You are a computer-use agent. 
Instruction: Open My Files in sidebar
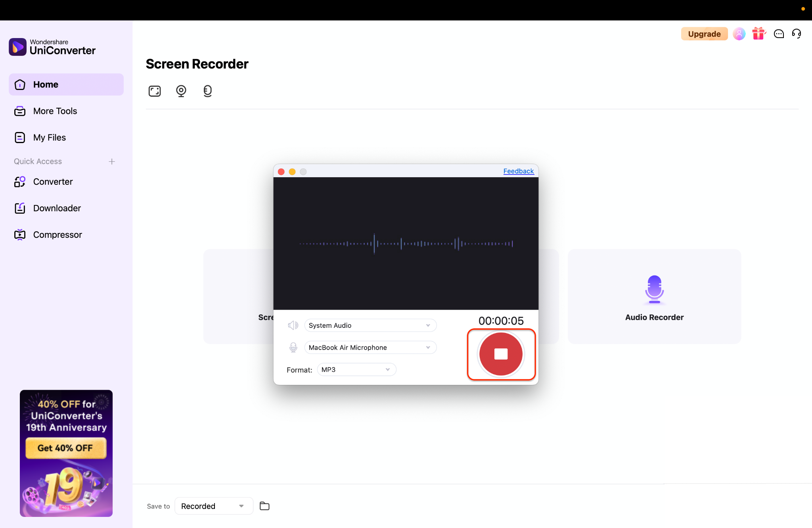click(50, 138)
